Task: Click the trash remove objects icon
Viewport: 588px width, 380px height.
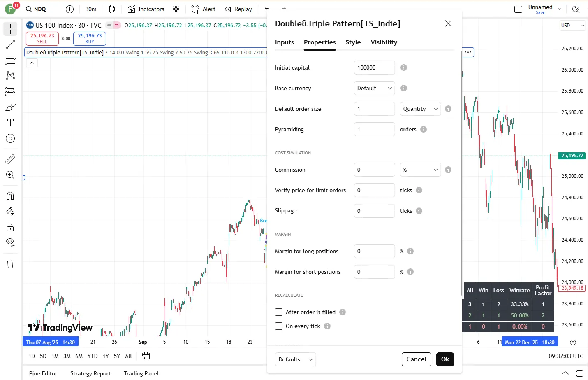Action: click(x=10, y=264)
